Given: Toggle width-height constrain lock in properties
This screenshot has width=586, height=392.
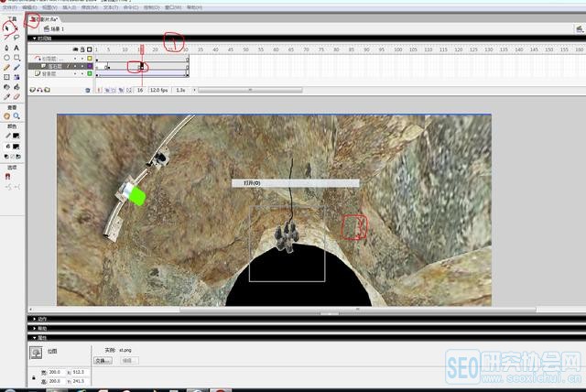Looking at the screenshot, I should tap(34, 377).
